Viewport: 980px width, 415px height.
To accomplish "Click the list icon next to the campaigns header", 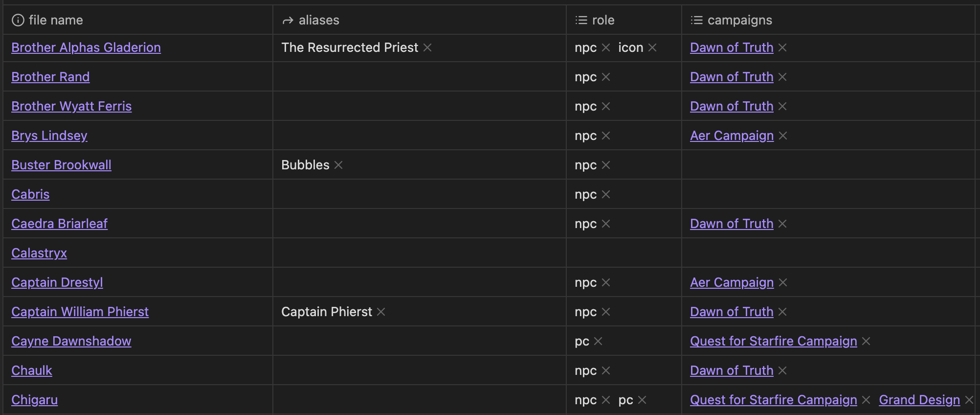I will tap(696, 20).
